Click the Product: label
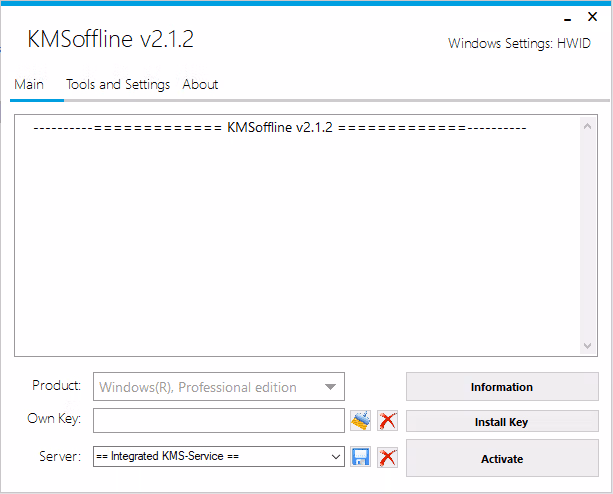The image size is (613, 494). click(x=57, y=385)
